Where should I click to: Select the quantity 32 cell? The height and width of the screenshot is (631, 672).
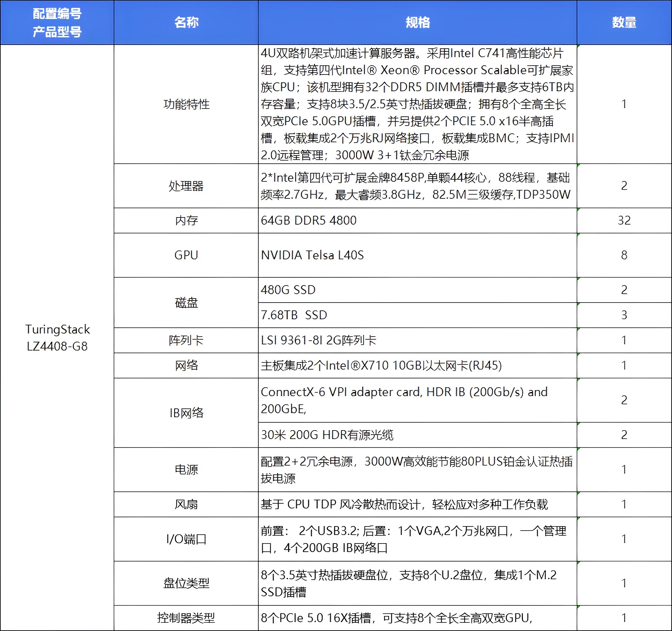624,221
